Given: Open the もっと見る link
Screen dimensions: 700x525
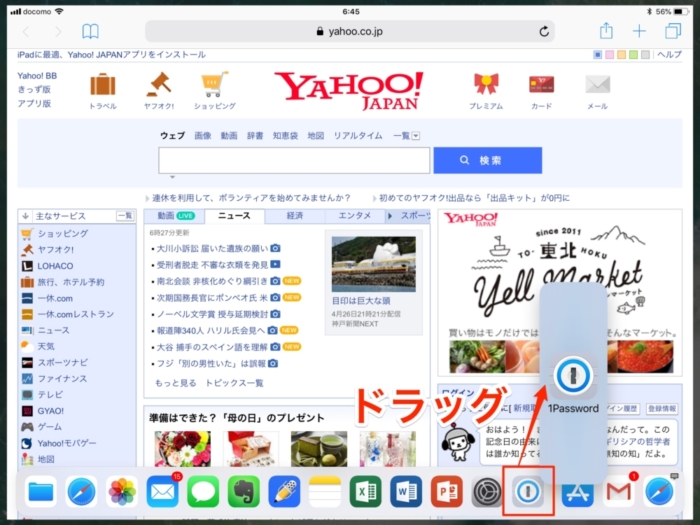Looking at the screenshot, I should point(175,383).
